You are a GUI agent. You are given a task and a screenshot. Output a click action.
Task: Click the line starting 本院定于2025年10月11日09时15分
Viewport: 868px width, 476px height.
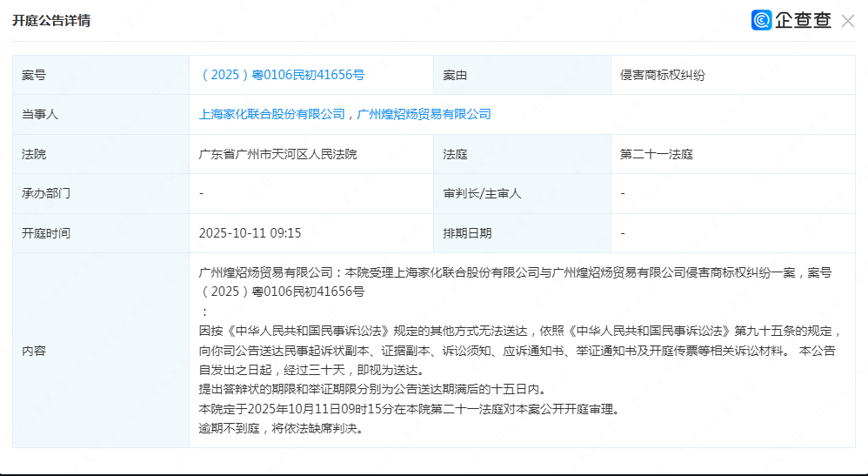point(409,409)
